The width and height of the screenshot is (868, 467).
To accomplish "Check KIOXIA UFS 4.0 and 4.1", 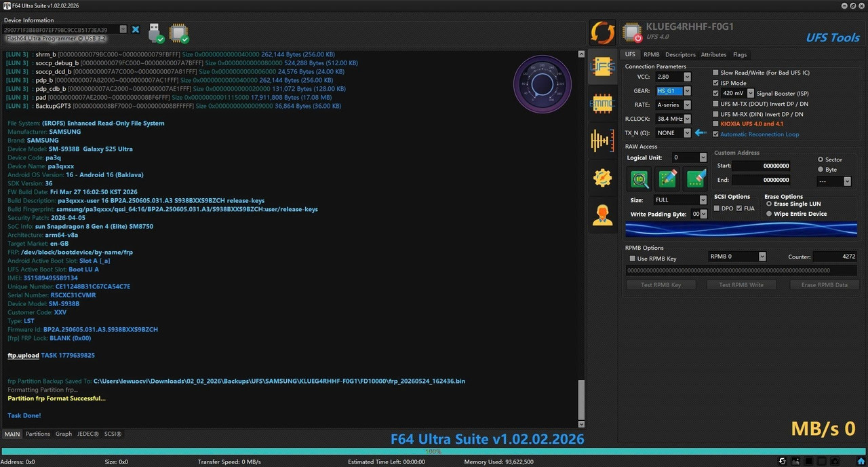I will 715,124.
